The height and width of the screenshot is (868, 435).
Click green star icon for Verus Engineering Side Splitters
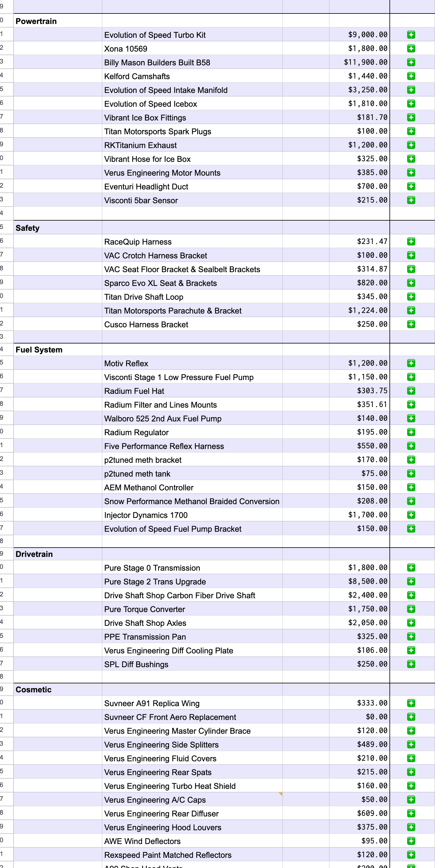411,745
